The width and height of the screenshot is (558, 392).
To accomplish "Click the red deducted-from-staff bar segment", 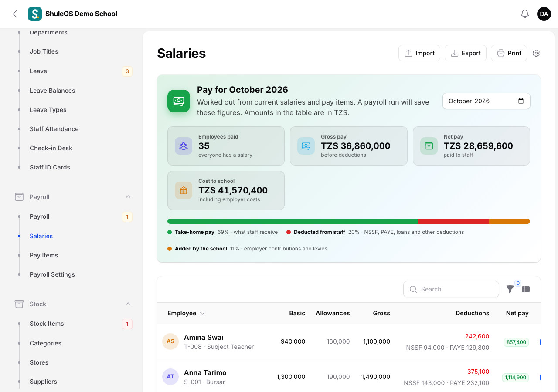I will point(453,221).
